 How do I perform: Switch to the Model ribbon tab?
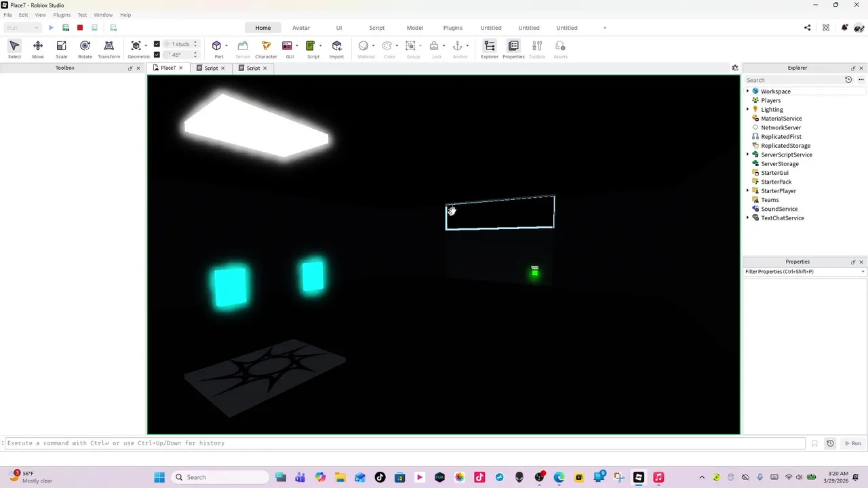coord(415,28)
